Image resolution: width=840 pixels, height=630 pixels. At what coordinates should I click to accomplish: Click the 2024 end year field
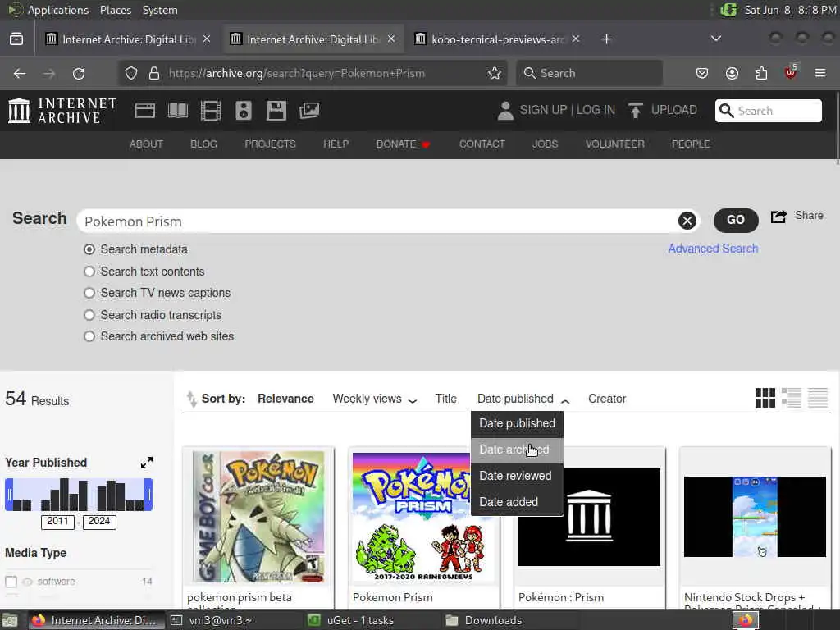[x=99, y=522]
